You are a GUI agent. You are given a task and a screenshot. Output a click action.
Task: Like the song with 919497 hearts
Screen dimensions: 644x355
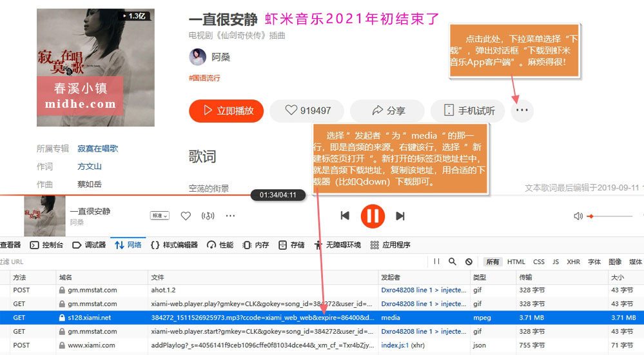click(x=308, y=110)
